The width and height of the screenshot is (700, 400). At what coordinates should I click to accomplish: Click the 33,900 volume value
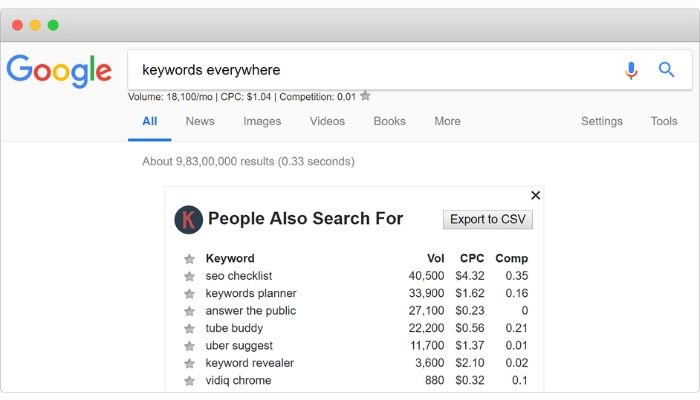(426, 293)
